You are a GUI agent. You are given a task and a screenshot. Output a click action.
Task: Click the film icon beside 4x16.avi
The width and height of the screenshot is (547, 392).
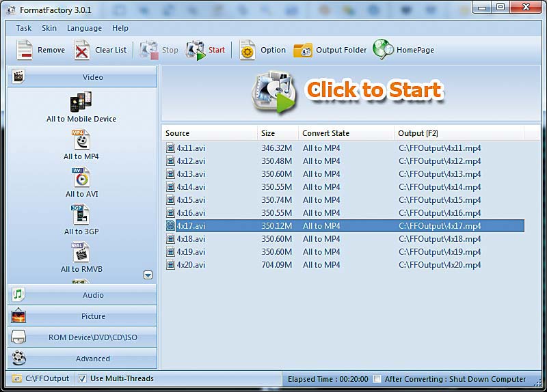tap(170, 212)
